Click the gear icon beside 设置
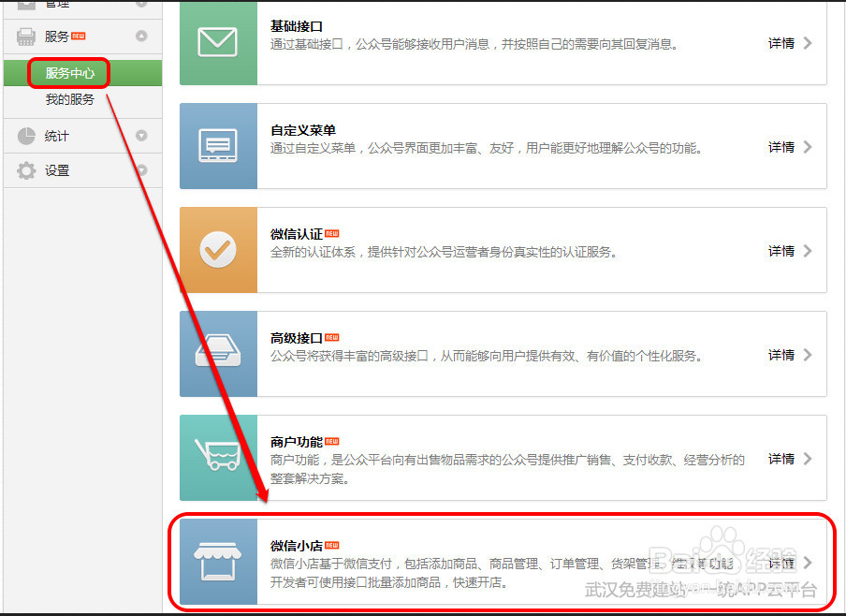846x616 pixels. (26, 170)
